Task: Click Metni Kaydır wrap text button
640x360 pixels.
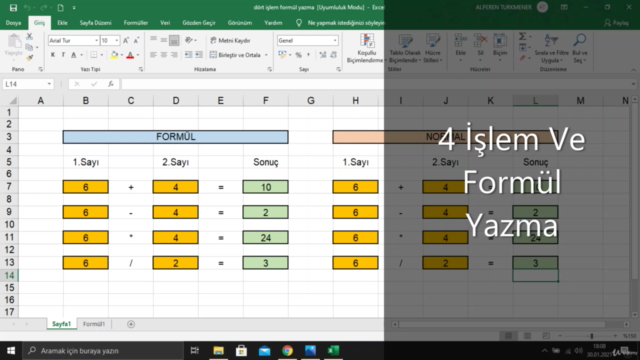Action: click(230, 40)
